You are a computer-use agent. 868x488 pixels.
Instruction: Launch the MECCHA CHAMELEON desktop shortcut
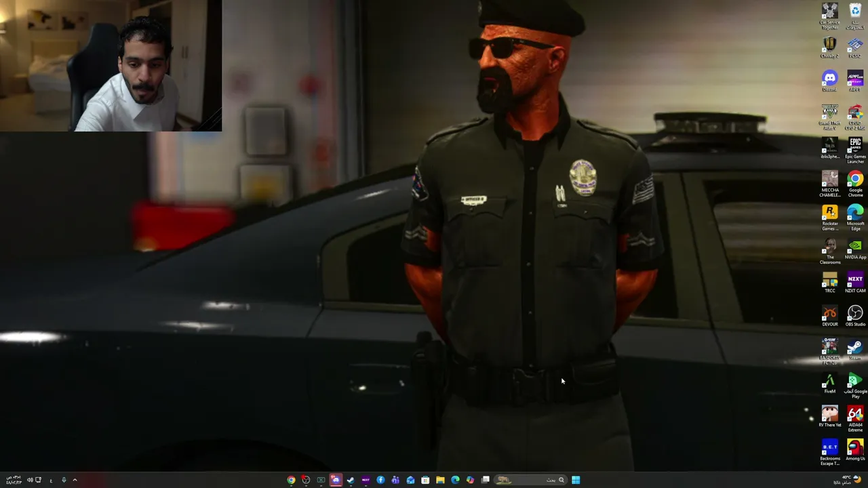829,184
